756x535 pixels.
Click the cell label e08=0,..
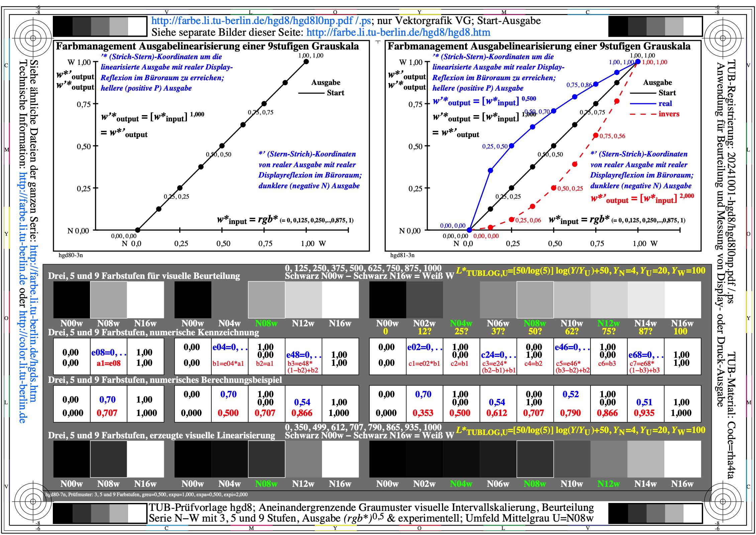[x=109, y=352]
